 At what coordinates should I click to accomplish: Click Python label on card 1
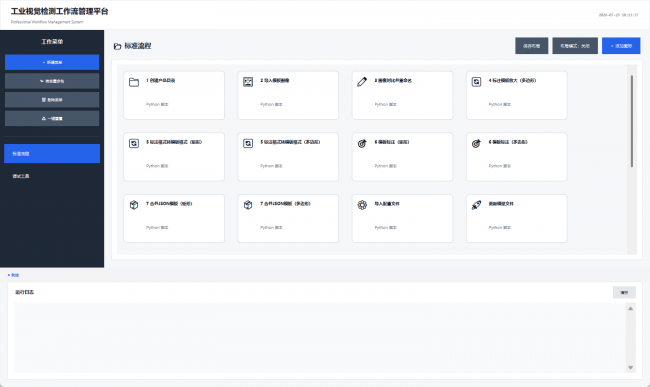pos(157,104)
